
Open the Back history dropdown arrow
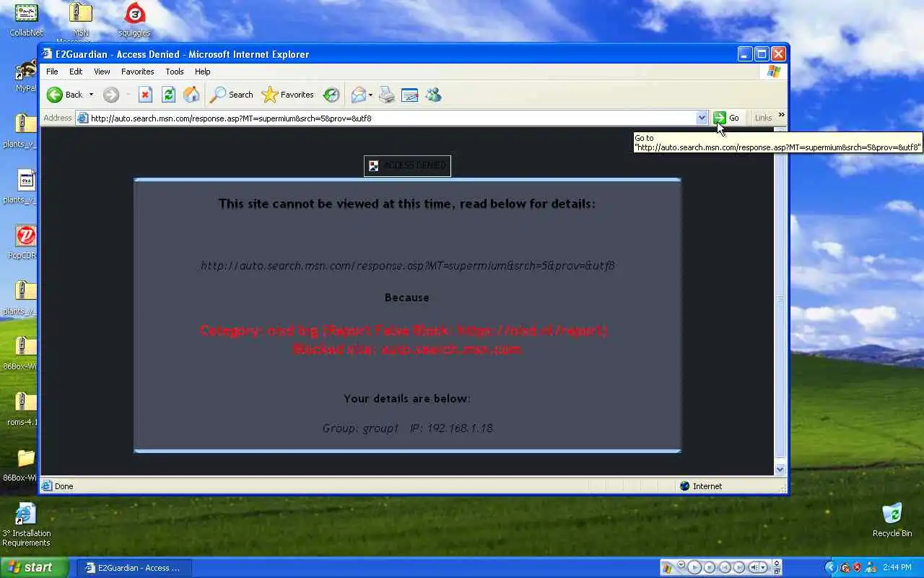pyautogui.click(x=91, y=95)
